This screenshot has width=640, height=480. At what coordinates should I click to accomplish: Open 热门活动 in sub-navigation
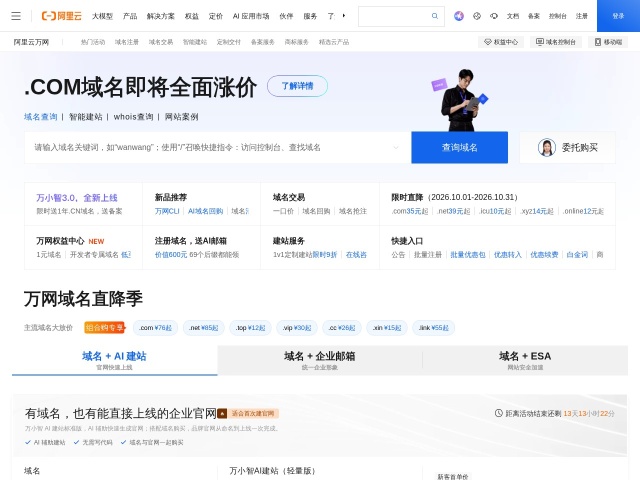point(93,42)
